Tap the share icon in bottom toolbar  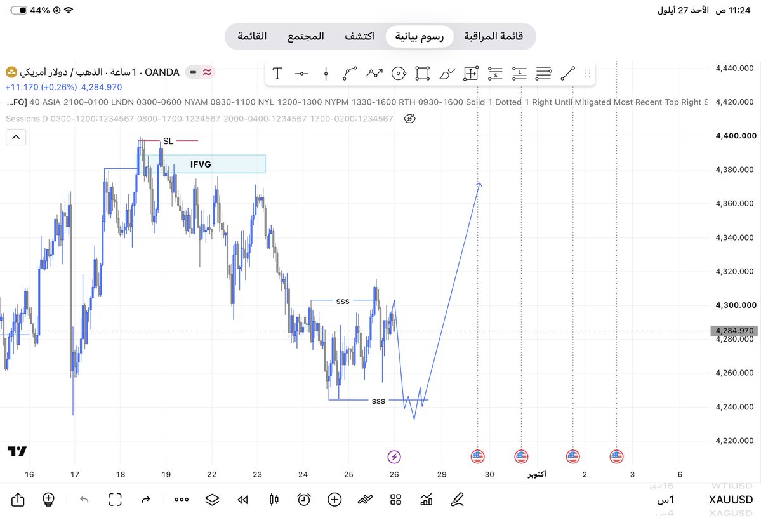[18, 499]
